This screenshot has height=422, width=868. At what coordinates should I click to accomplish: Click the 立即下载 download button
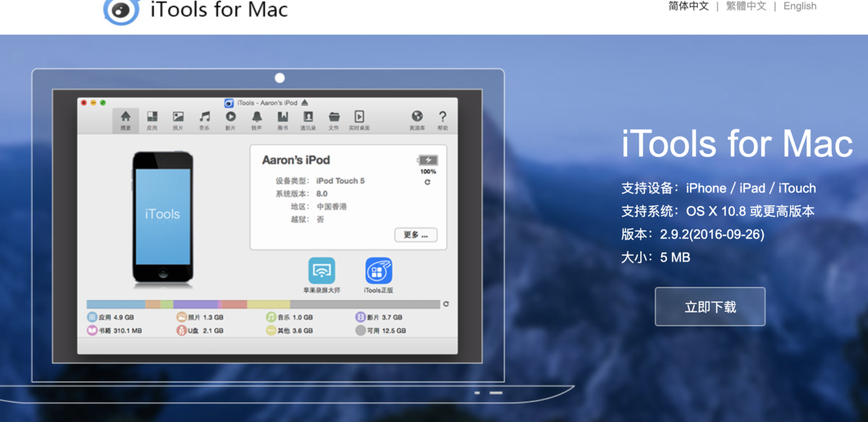[710, 306]
